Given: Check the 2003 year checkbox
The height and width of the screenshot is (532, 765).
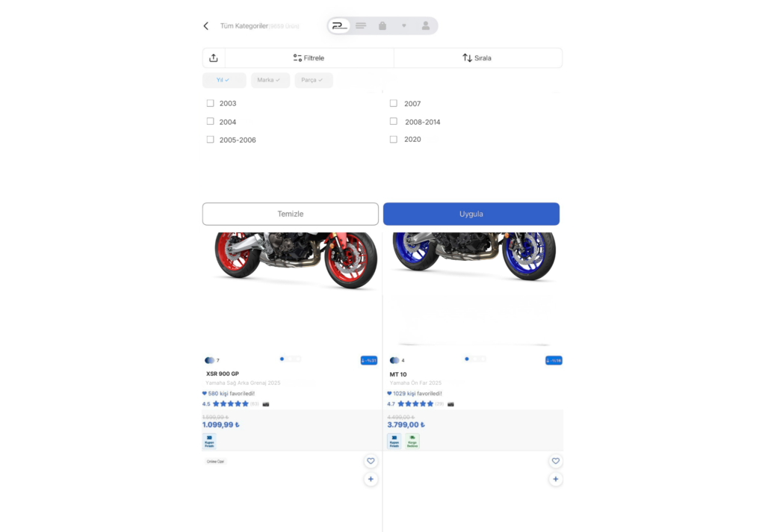Looking at the screenshot, I should click(x=210, y=103).
